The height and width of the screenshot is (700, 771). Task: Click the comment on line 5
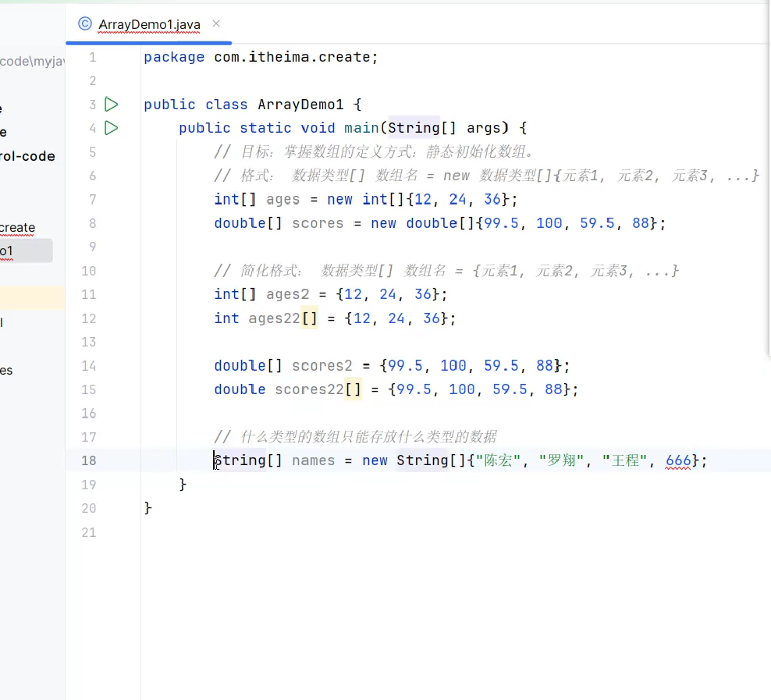point(375,152)
